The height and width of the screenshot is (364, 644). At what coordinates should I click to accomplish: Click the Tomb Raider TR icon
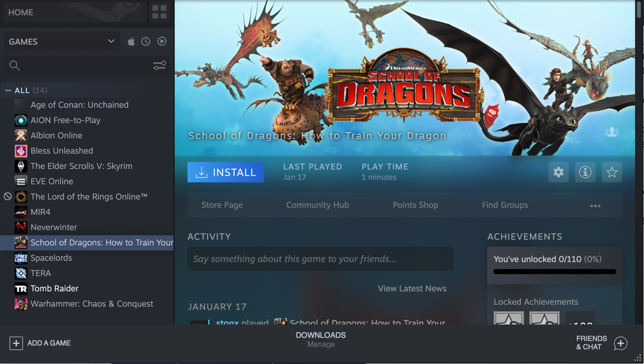21,289
